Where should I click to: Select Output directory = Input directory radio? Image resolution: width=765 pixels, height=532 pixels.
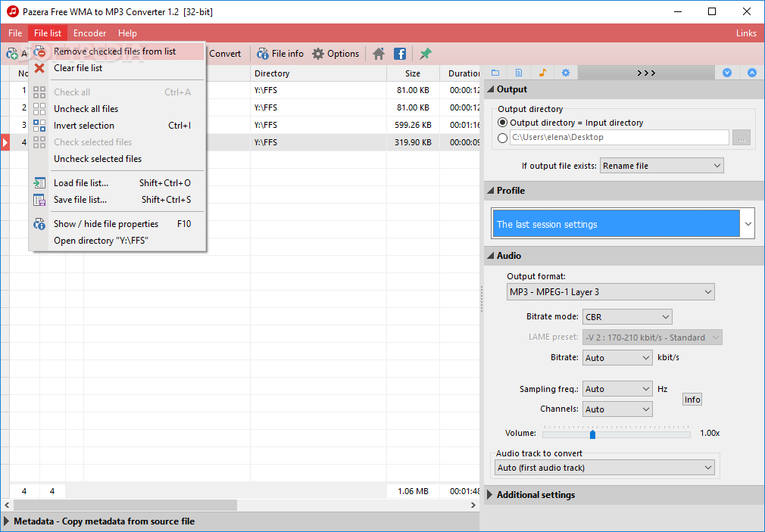pos(502,123)
